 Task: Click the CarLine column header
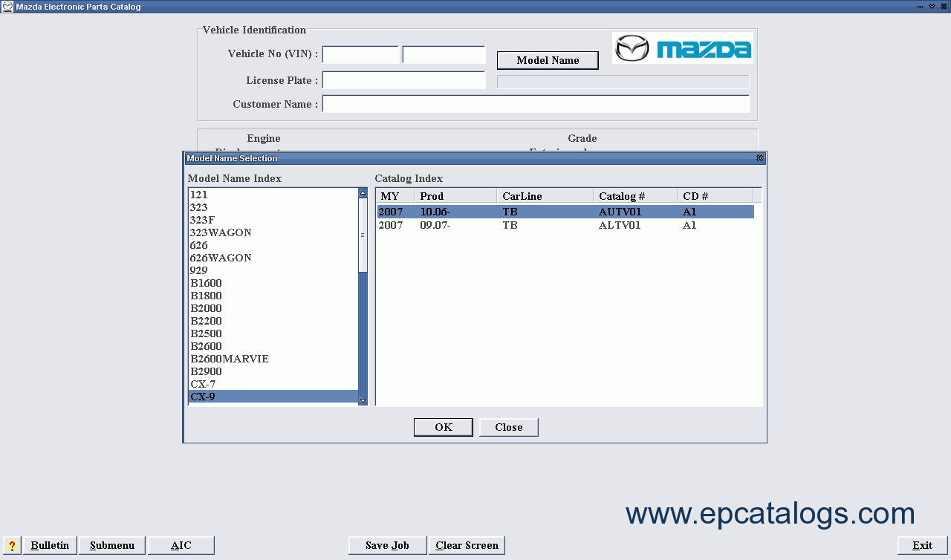click(545, 196)
